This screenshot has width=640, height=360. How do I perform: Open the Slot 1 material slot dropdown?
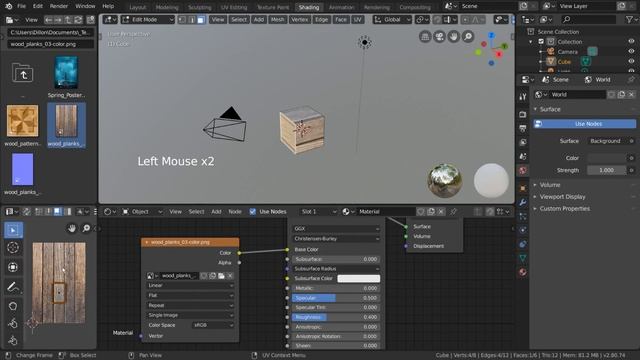(x=318, y=211)
